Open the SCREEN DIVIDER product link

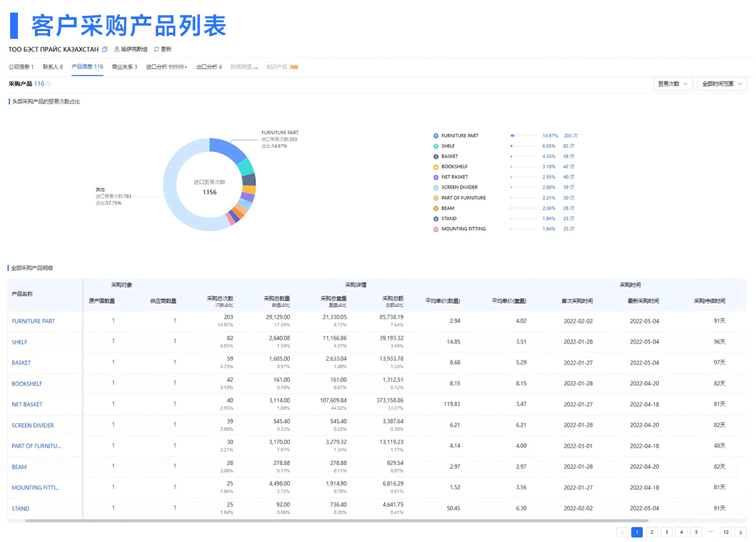coord(33,426)
